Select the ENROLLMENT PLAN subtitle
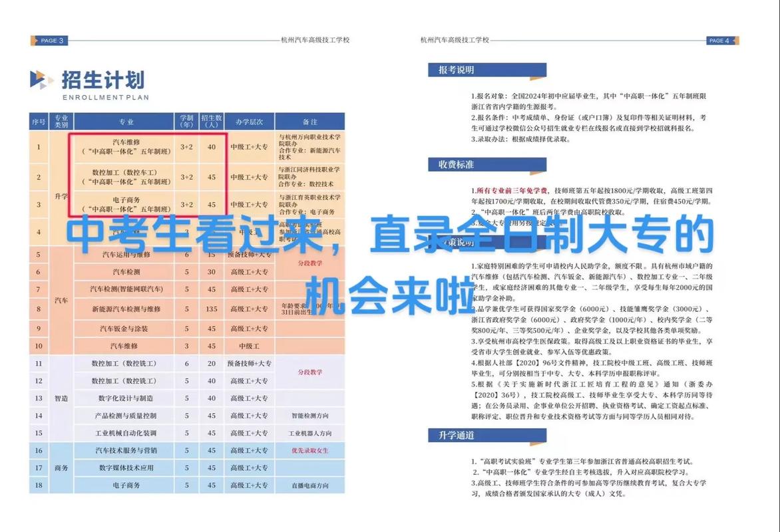The height and width of the screenshot is (532, 780). [x=105, y=98]
